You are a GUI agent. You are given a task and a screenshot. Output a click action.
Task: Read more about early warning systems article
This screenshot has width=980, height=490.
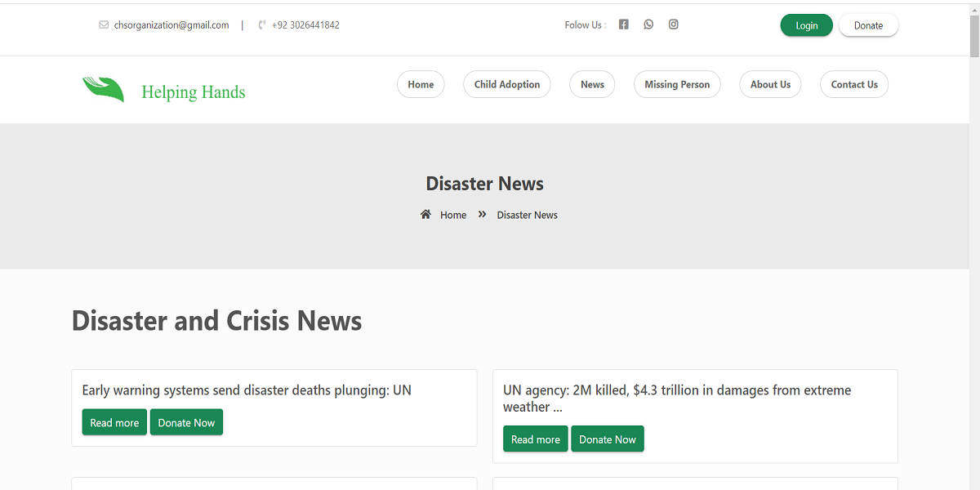[x=114, y=422]
